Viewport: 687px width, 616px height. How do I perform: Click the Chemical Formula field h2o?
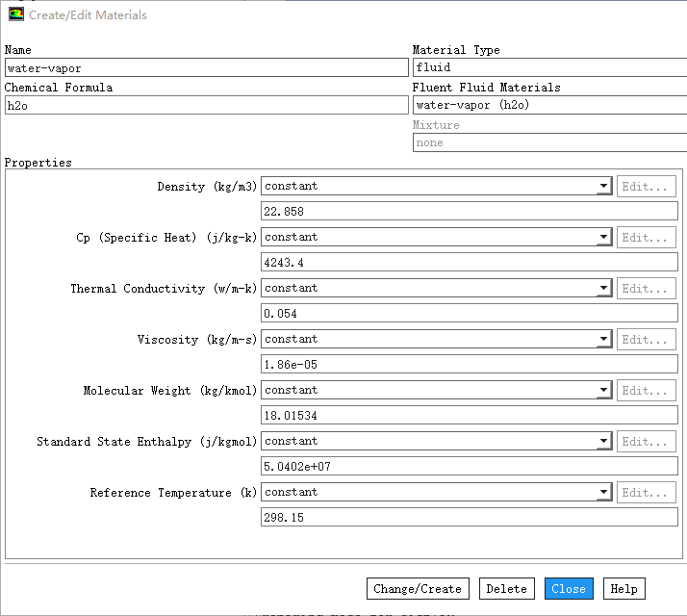click(206, 106)
